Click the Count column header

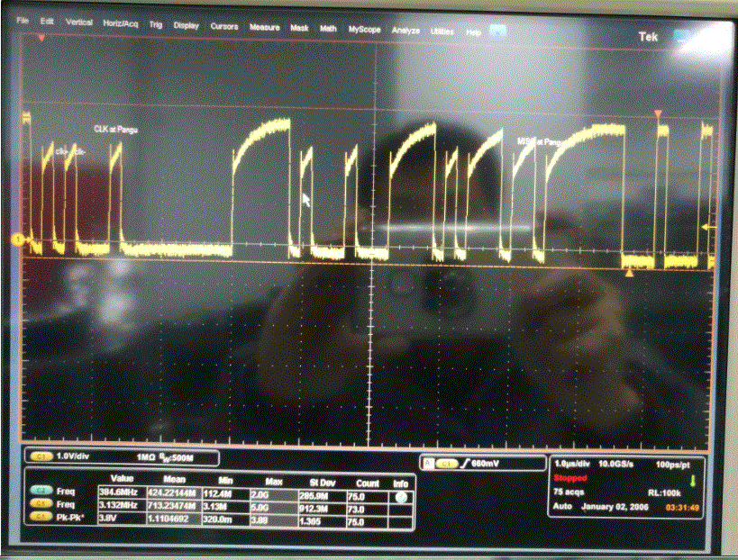coord(367,483)
